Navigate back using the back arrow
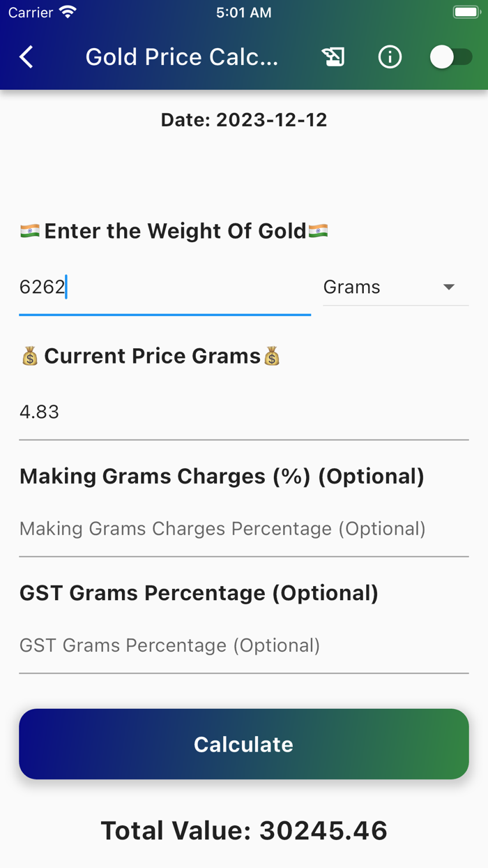488x868 pixels. point(26,57)
